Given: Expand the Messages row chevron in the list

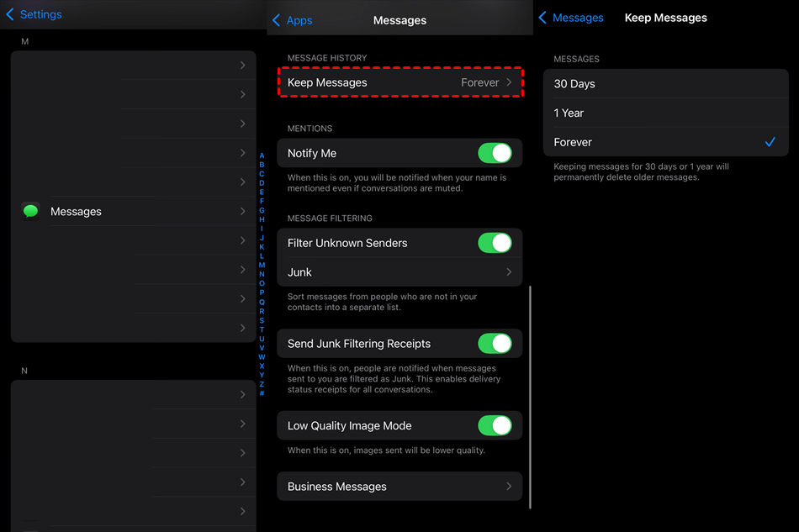Looking at the screenshot, I should point(242,211).
